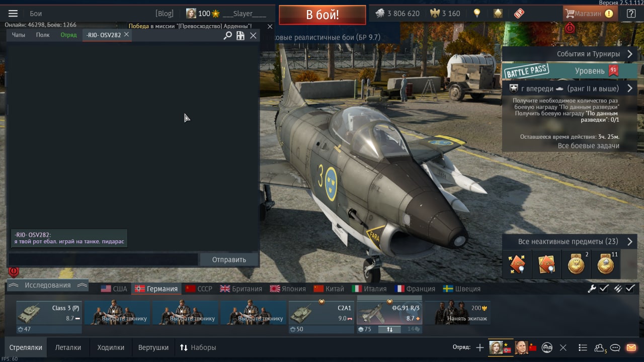Screen dimensions: 644x362
Task: Click the squad leader's female portrait
Action: click(x=496, y=347)
